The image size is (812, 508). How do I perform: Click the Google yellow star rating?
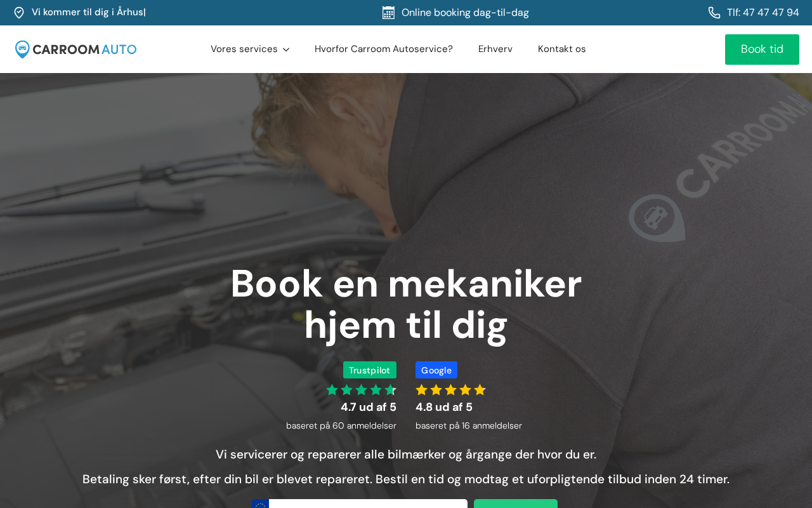[x=450, y=390]
